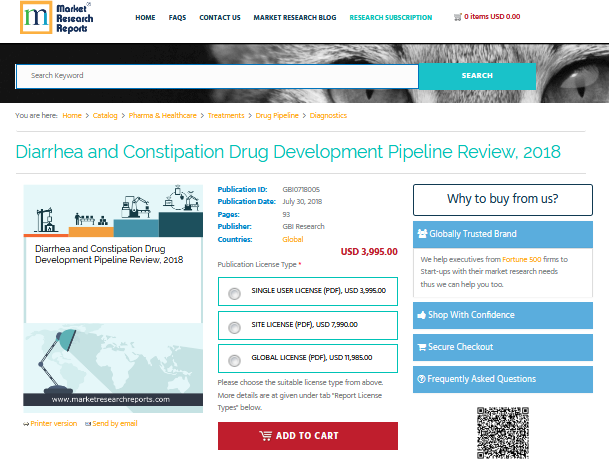Expand Globally Trusted Brand panel
The height and width of the screenshot is (466, 609).
(503, 234)
